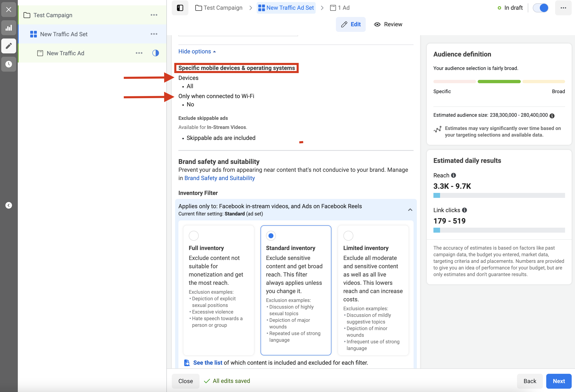Screen dimensions: 575x392
Task: Toggle the panel layout icon in header
Action: tap(180, 8)
